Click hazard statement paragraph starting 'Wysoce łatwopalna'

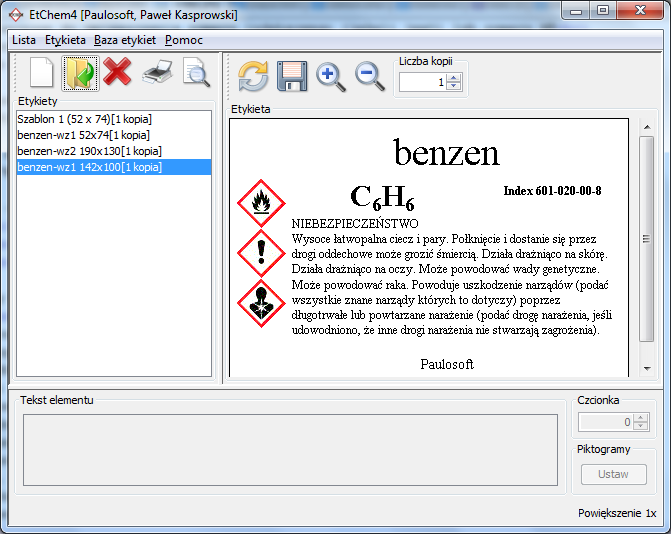(x=451, y=285)
